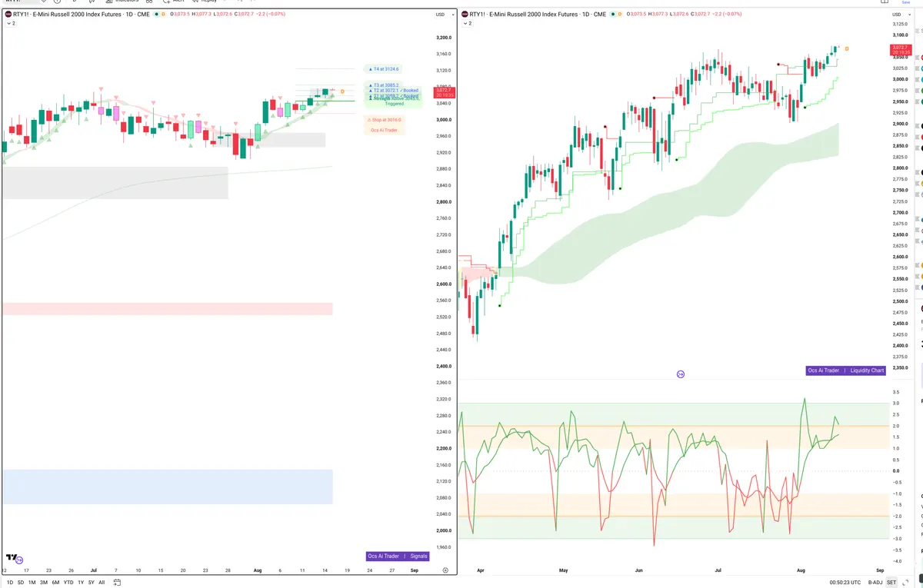The height and width of the screenshot is (588, 923).
Task: Click the orange D badge in left chart header
Action: pyautogui.click(x=164, y=15)
